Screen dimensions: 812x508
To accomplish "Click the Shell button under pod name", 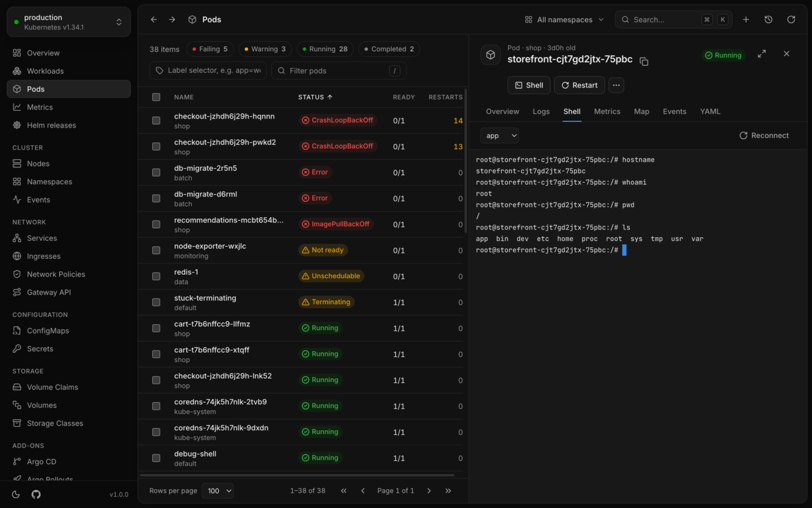I will [x=529, y=85].
